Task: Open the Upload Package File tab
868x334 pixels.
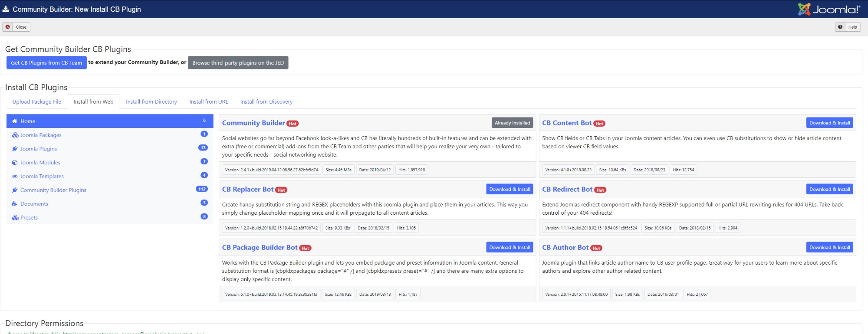Action: click(x=37, y=102)
